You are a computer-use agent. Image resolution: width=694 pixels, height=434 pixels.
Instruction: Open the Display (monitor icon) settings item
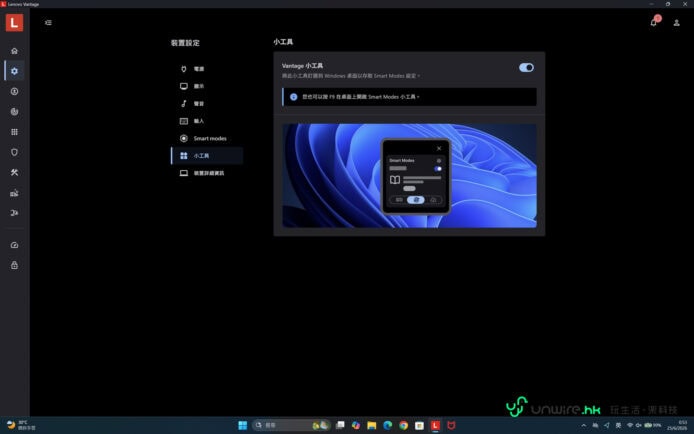[x=207, y=86]
